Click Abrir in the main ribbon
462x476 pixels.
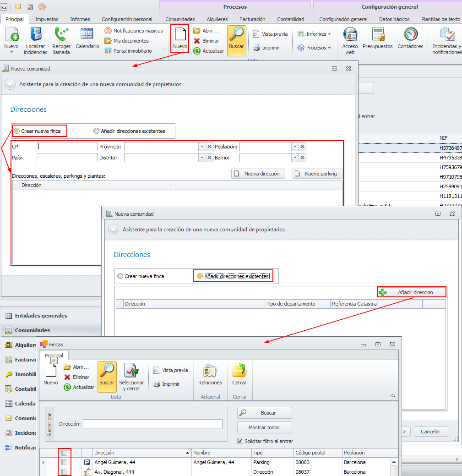(x=206, y=31)
